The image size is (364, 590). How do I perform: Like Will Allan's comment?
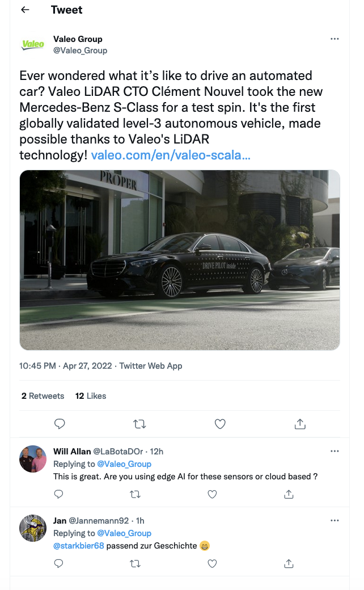[x=212, y=494]
